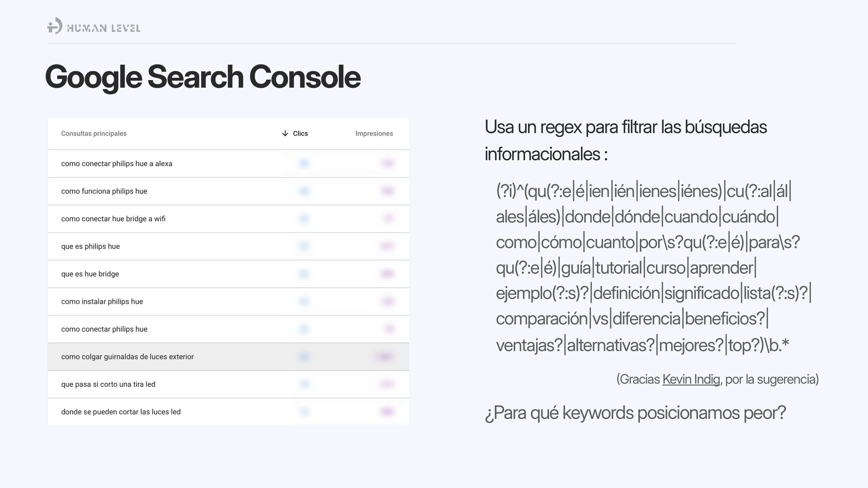Open row 'como conectar hue bridge a wifi'
Screen dimensions: 868x488
pos(113,219)
